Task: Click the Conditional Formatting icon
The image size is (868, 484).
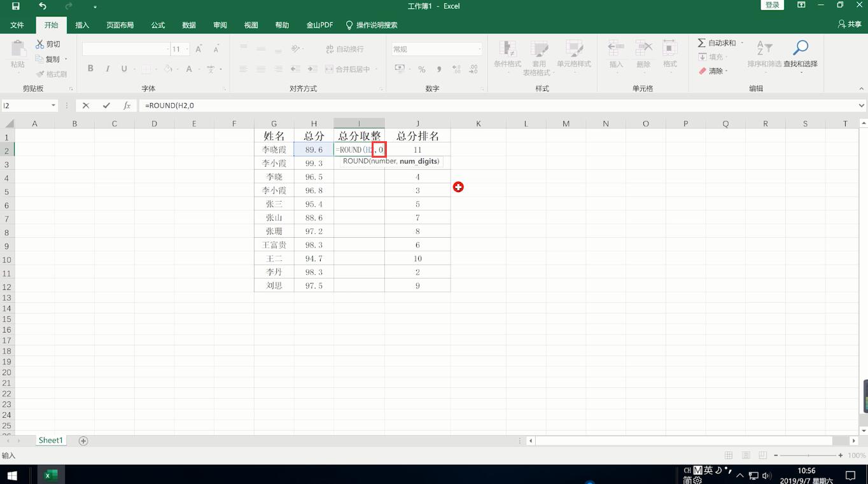Action: [507, 50]
